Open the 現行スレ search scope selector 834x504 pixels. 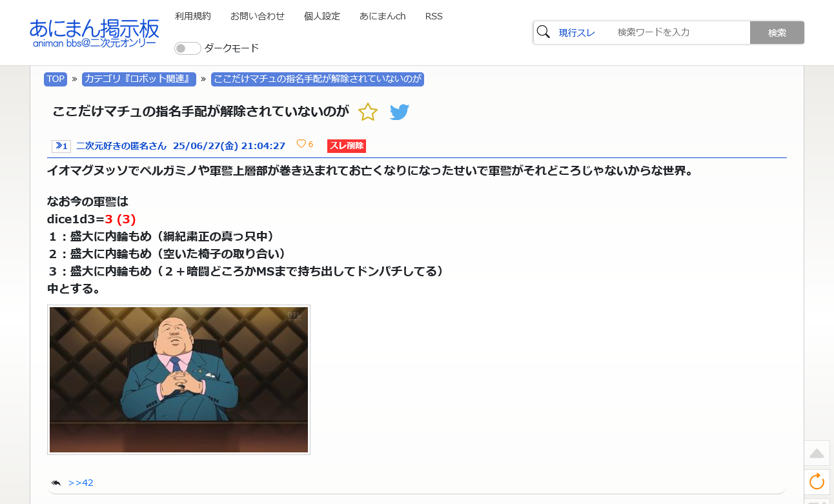pos(577,33)
